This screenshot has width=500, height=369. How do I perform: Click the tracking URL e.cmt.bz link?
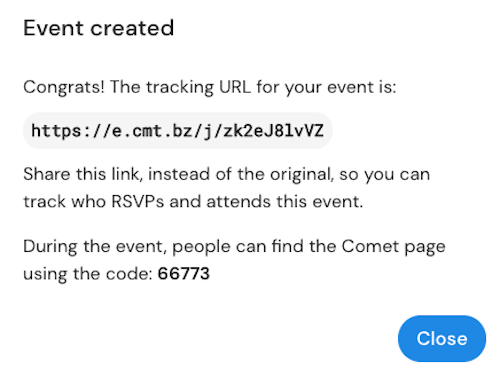click(177, 131)
